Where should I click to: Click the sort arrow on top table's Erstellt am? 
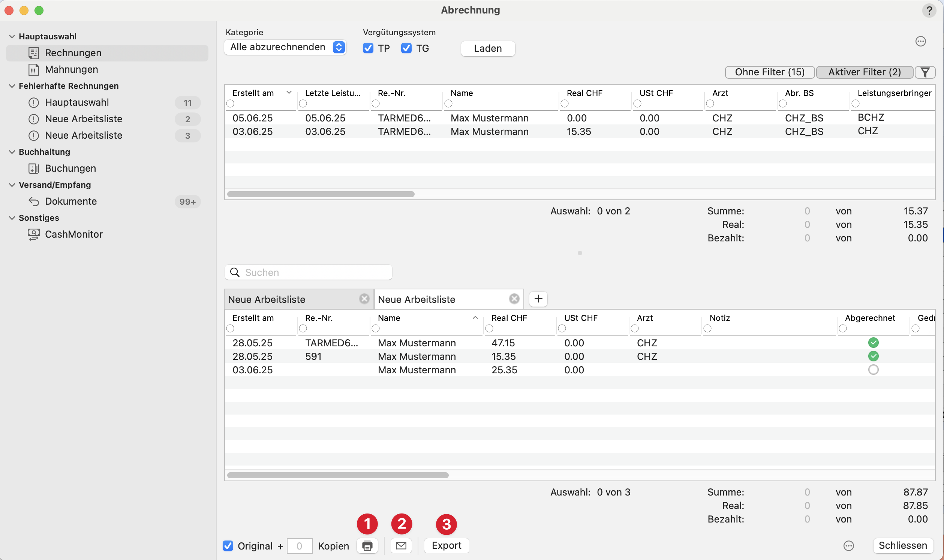289,93
